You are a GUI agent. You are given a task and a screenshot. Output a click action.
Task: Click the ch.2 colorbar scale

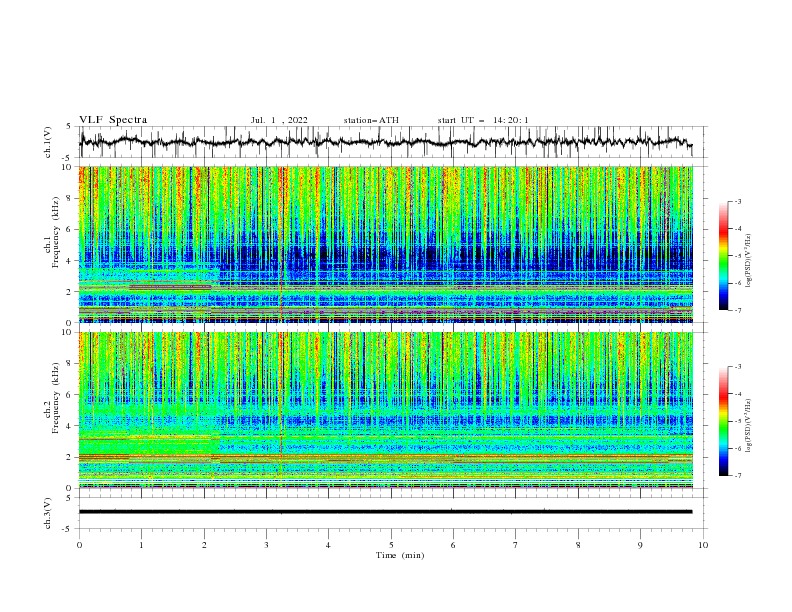click(724, 421)
